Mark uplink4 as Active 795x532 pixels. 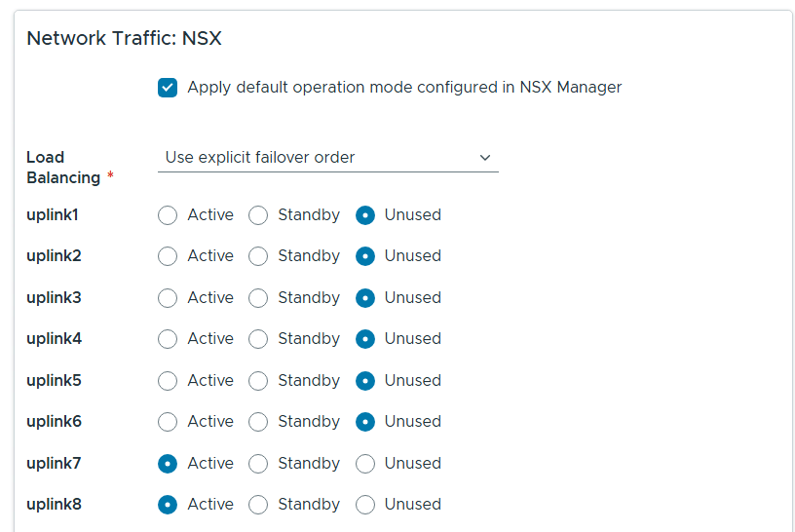click(x=168, y=339)
